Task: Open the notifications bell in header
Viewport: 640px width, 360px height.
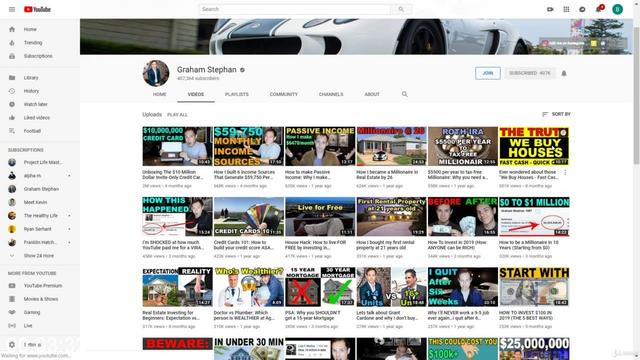Action: pyautogui.click(x=599, y=9)
